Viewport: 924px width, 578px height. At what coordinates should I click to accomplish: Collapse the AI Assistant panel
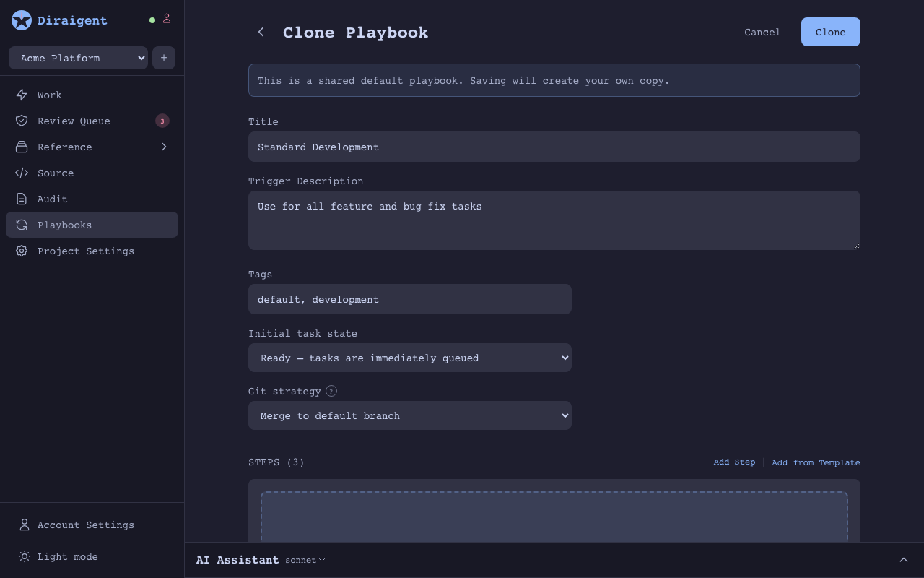tap(904, 560)
